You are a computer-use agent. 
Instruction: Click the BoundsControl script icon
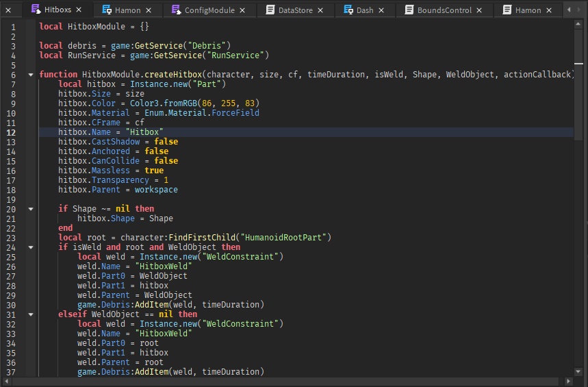(x=409, y=10)
